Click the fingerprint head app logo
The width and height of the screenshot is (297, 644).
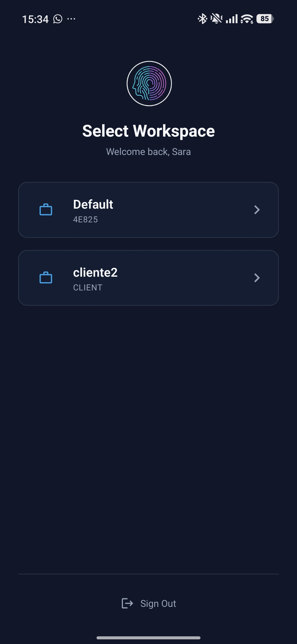coord(149,83)
